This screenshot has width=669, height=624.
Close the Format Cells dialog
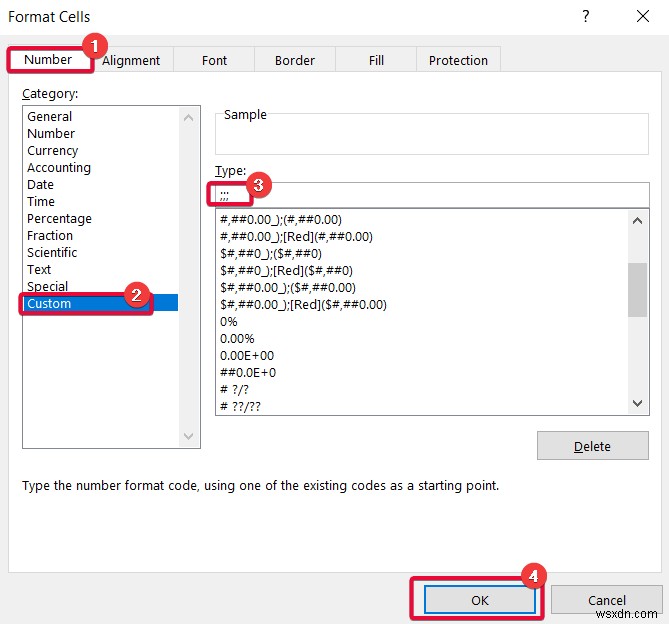click(643, 17)
